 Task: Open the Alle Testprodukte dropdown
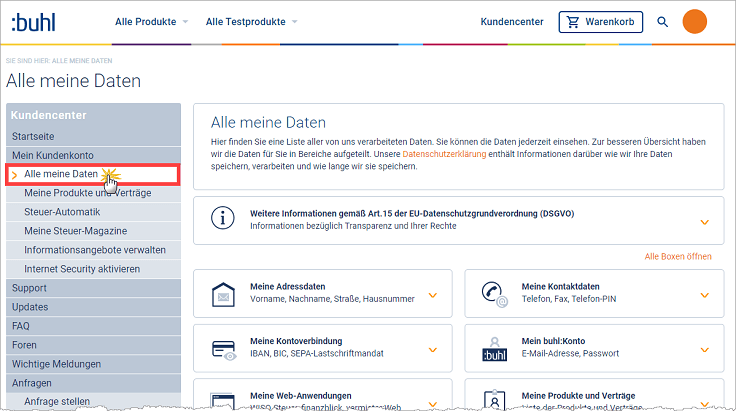251,22
